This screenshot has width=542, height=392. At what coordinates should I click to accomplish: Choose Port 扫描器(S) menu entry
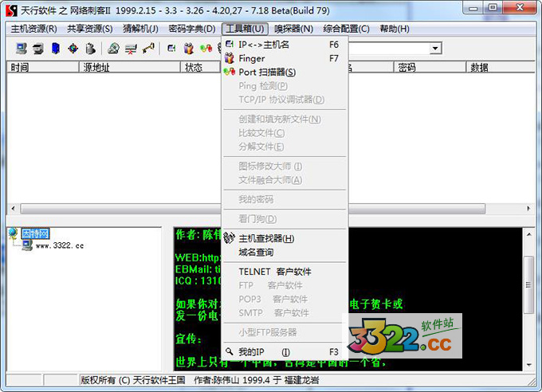click(x=284, y=72)
